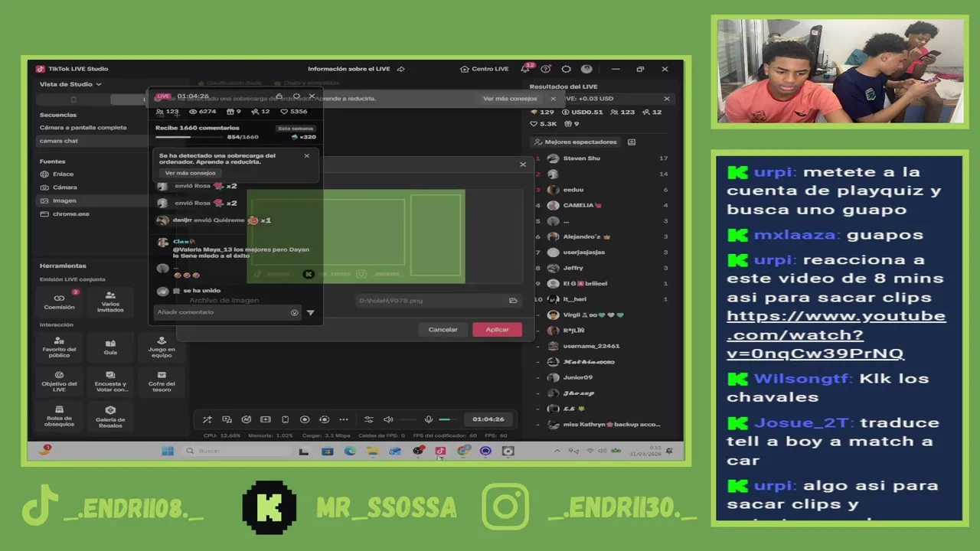Open Centro LIVE
980x551 pixels.
pos(485,69)
